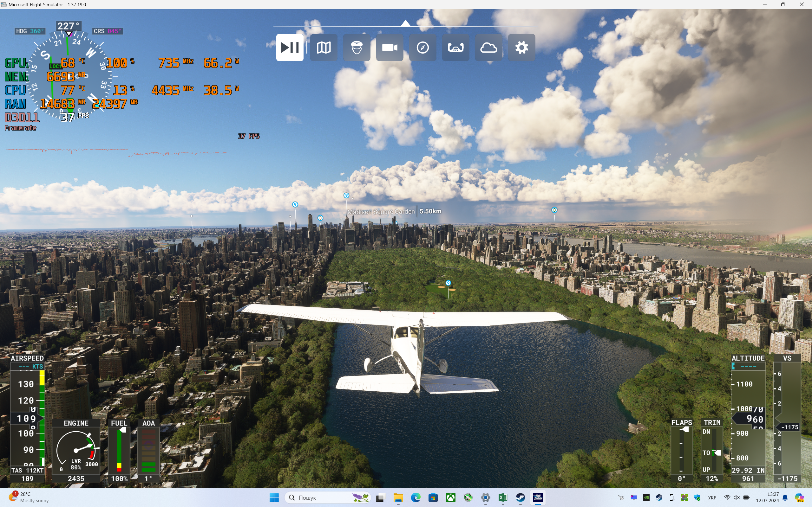The height and width of the screenshot is (507, 812).
Task: Open the Weather cloud panel
Action: (x=488, y=47)
